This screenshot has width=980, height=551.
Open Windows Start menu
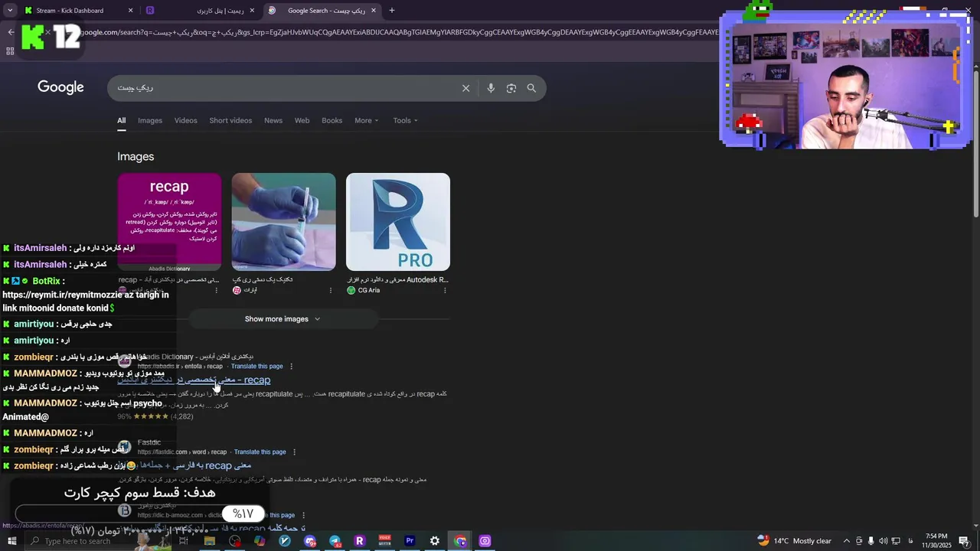point(11,541)
